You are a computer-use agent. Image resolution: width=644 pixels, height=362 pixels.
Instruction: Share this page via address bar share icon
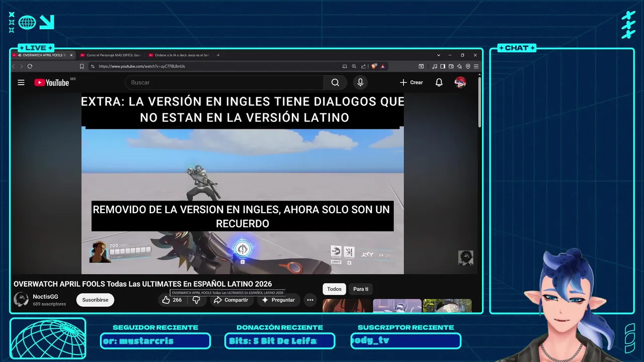pos(363,66)
